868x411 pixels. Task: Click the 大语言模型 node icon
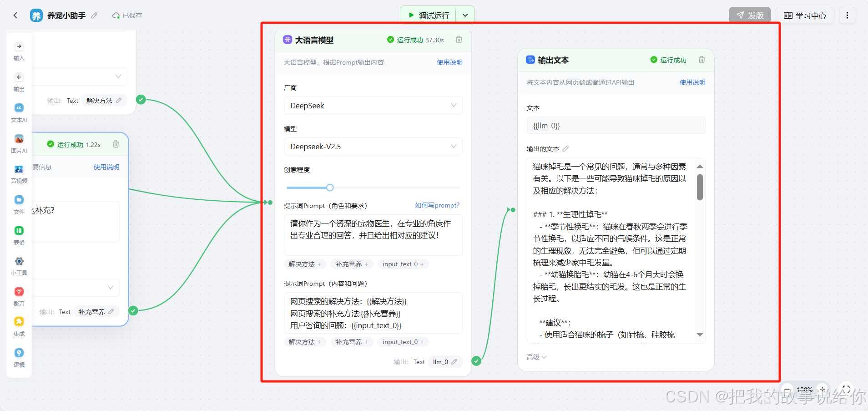click(x=288, y=40)
